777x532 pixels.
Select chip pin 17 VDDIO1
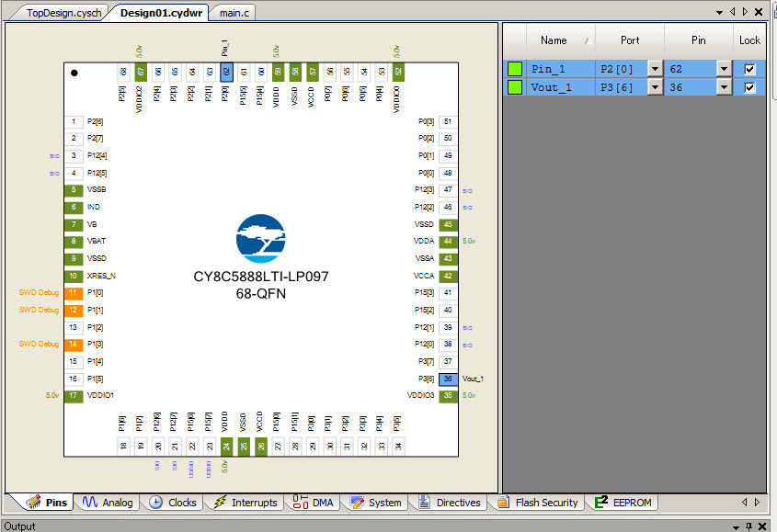(x=74, y=396)
